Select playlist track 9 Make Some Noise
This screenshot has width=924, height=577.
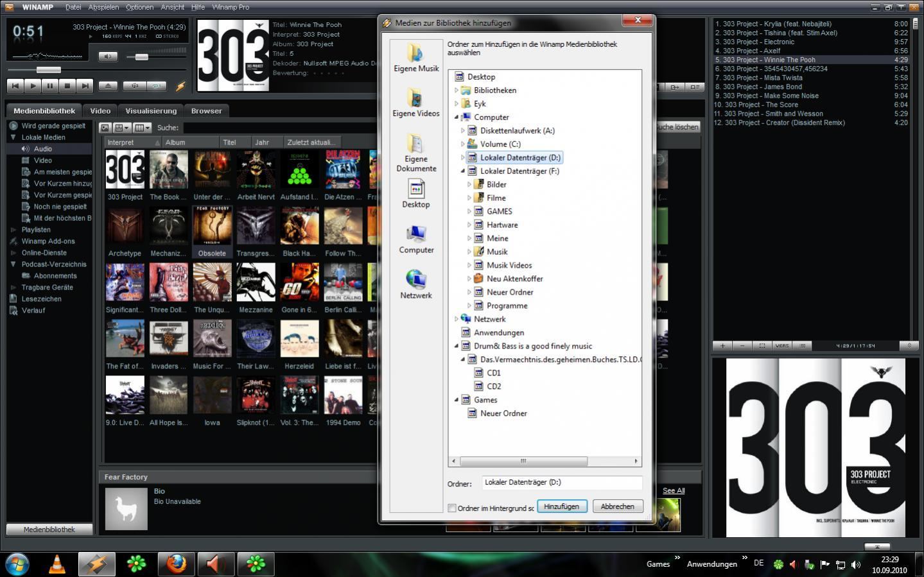pos(810,96)
